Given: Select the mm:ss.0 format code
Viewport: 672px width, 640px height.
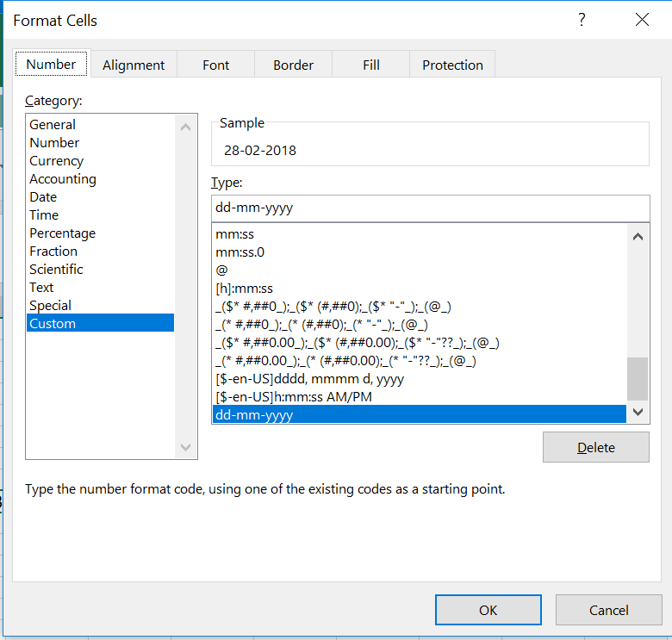Looking at the screenshot, I should pyautogui.click(x=420, y=252).
